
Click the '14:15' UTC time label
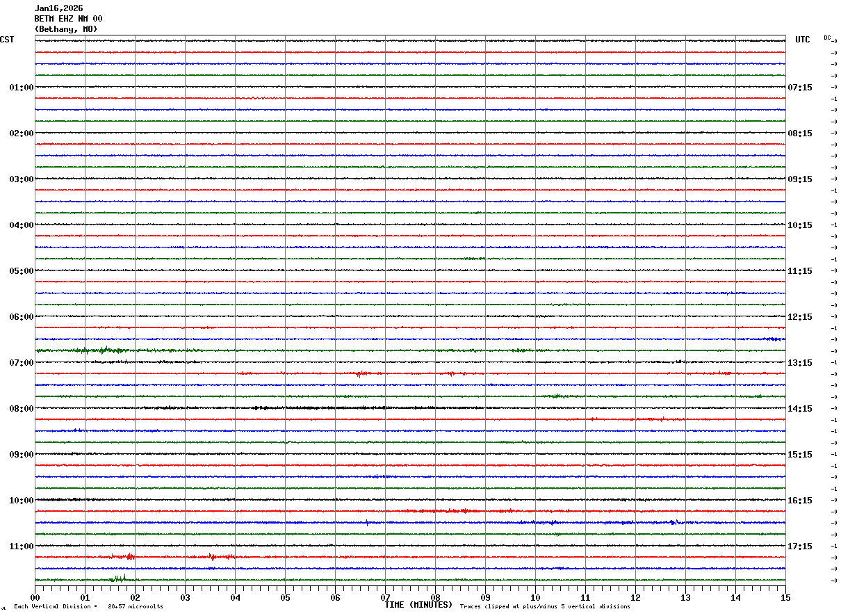click(x=799, y=409)
